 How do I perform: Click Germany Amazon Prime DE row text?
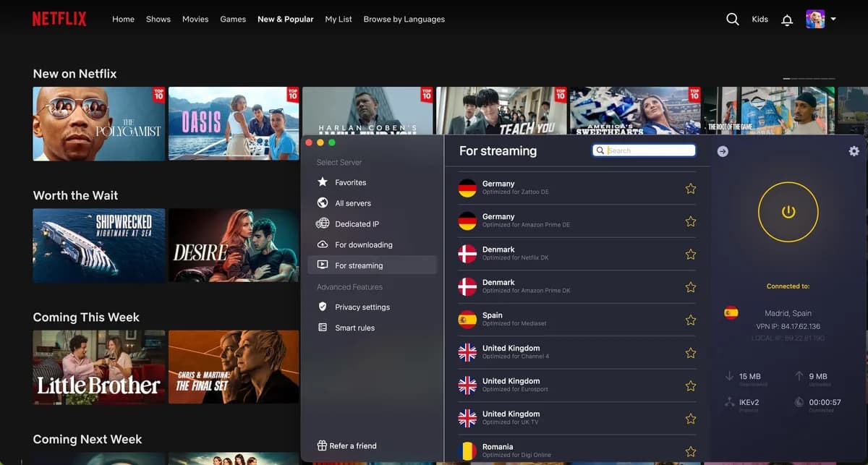click(x=526, y=221)
